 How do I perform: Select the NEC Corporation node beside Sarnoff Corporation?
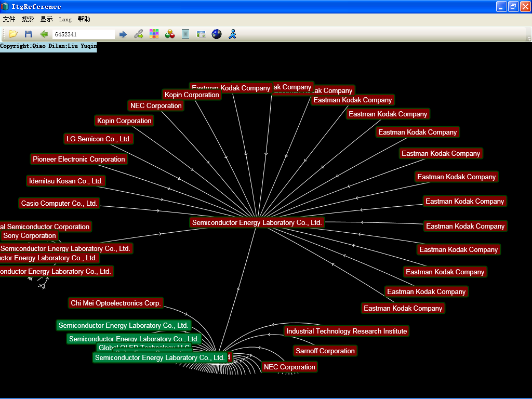point(289,367)
